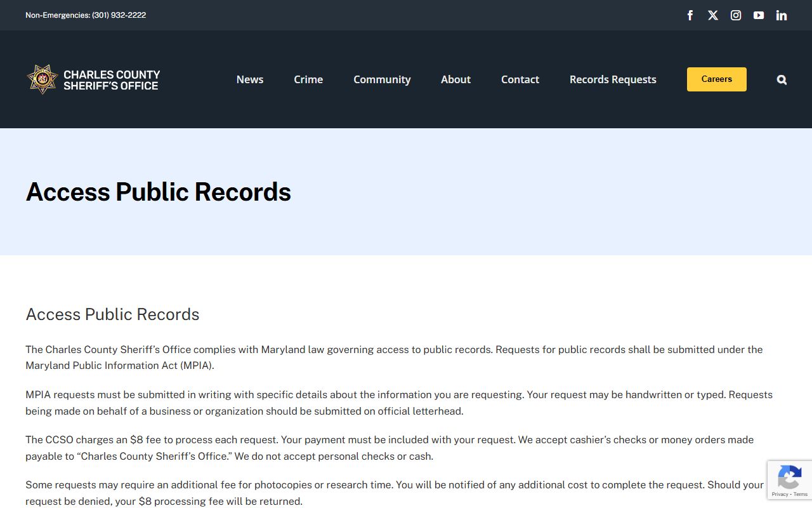Image resolution: width=812 pixels, height=508 pixels.
Task: Click the large bold Access Public Records title
Action: pos(159,192)
